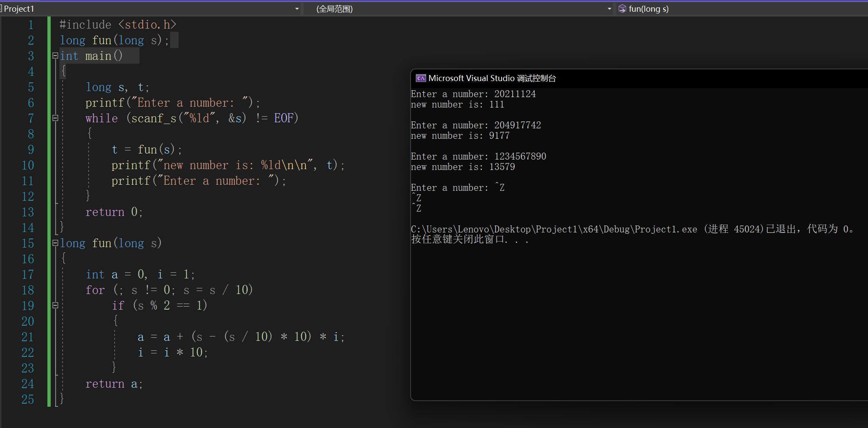This screenshot has height=428, width=868.
Task: Place cursor on int main()
Action: [x=91, y=56]
